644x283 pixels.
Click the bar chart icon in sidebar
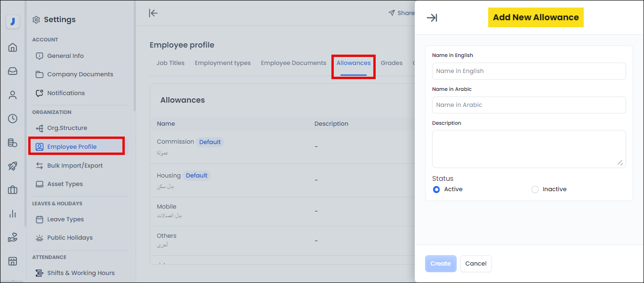tap(13, 214)
